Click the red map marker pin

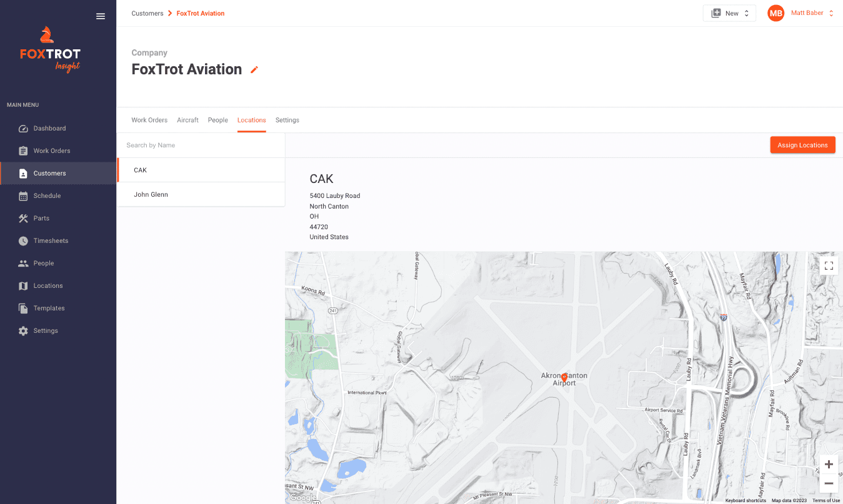564,377
